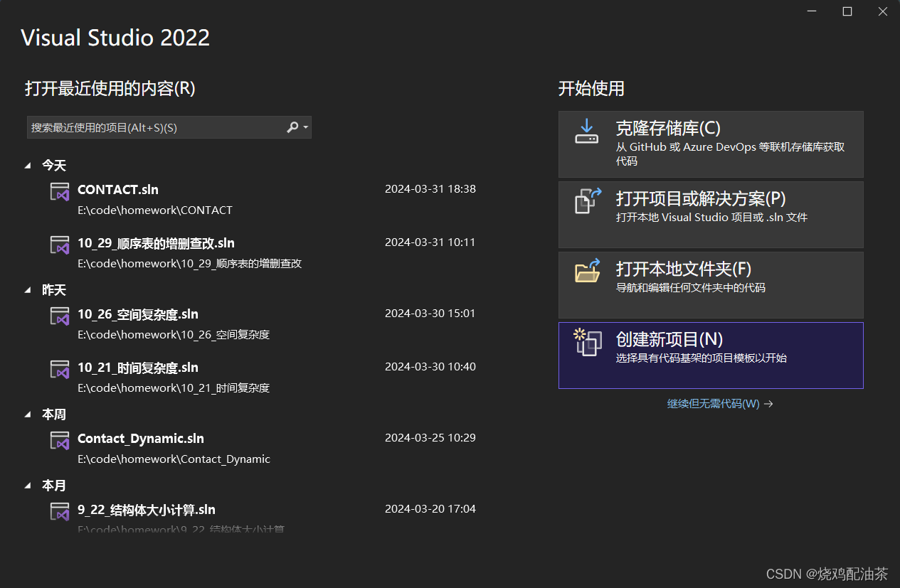Maximize the Visual Studio 2022 window
The height and width of the screenshot is (588, 900).
click(847, 11)
